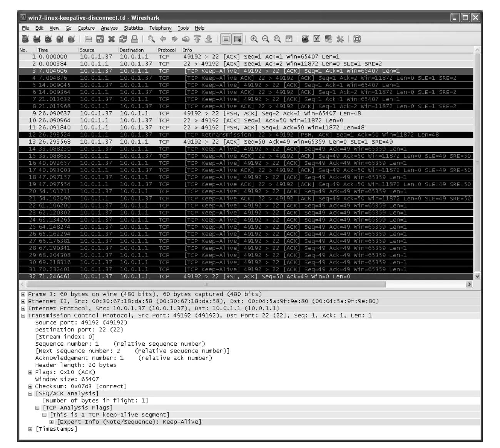Collapse TCP keep-alive segment node
500x448 pixels.
tap(45, 415)
